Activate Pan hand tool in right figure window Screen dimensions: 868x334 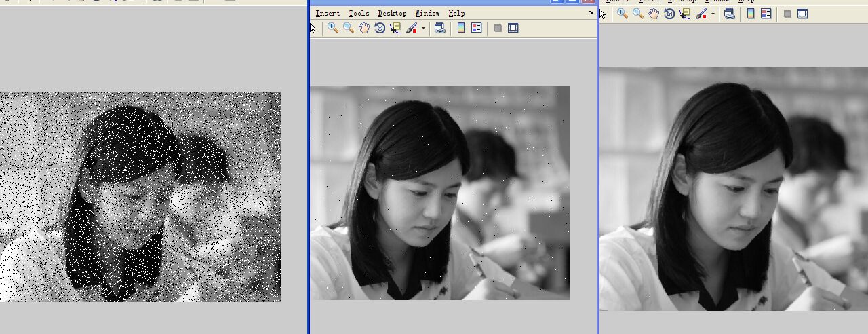654,14
